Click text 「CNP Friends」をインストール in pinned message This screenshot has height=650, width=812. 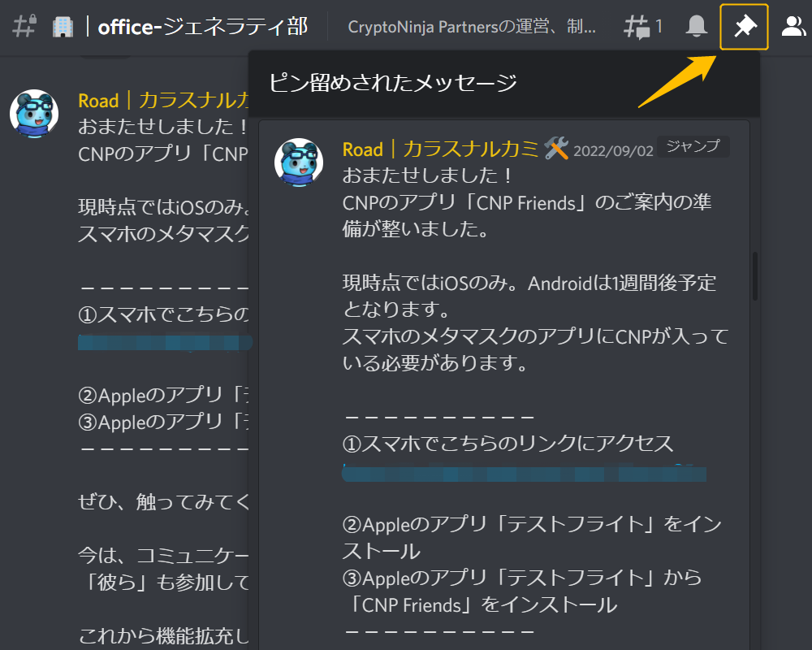point(480,604)
